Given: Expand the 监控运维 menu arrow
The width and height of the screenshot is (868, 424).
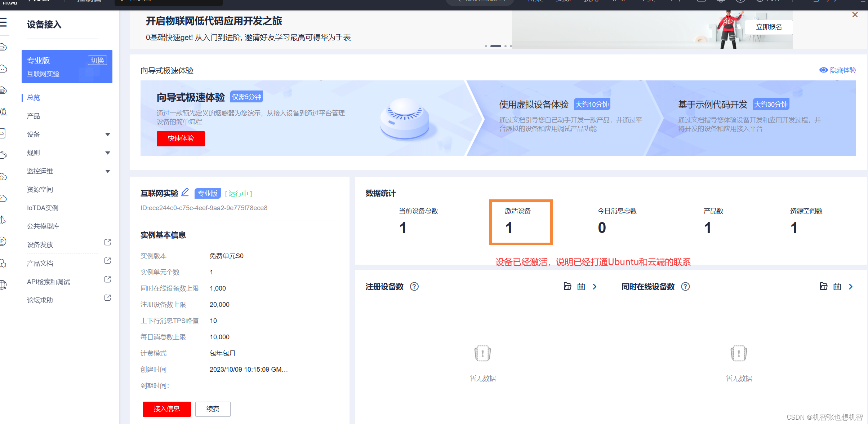Looking at the screenshot, I should tap(107, 171).
